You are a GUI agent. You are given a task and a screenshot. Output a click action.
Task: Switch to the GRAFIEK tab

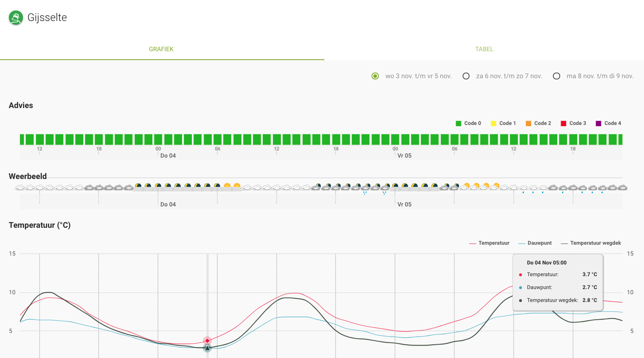point(161,49)
